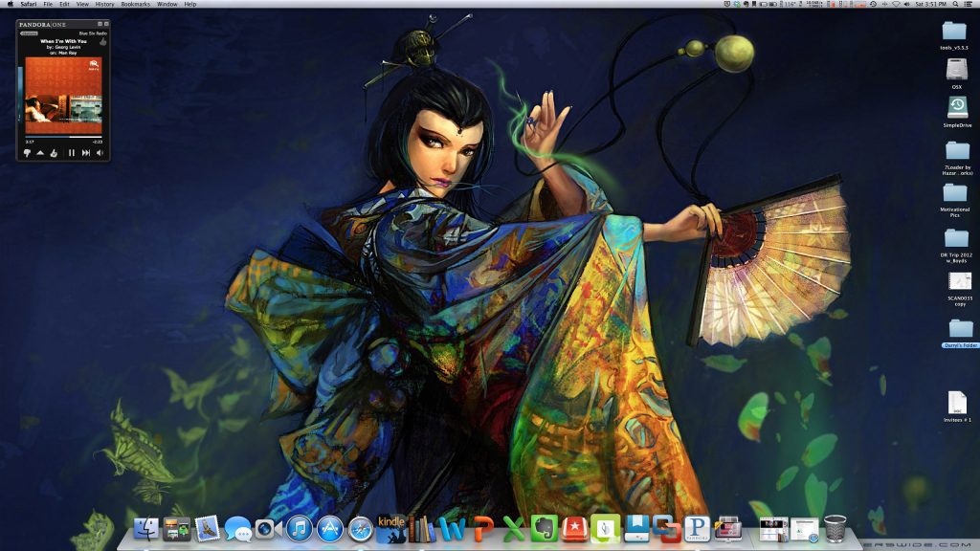Open Notification Center list icon

pos(969,4)
